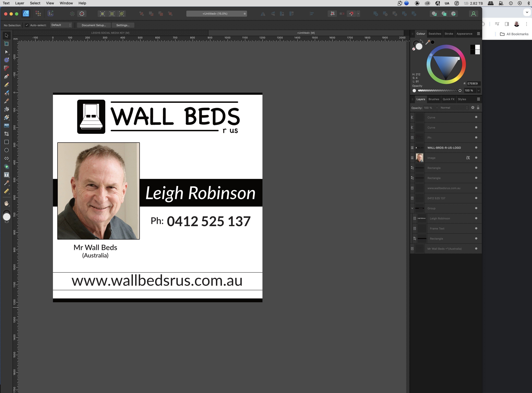
Task: Hide the 0412 525 137 layer
Action: (x=476, y=198)
